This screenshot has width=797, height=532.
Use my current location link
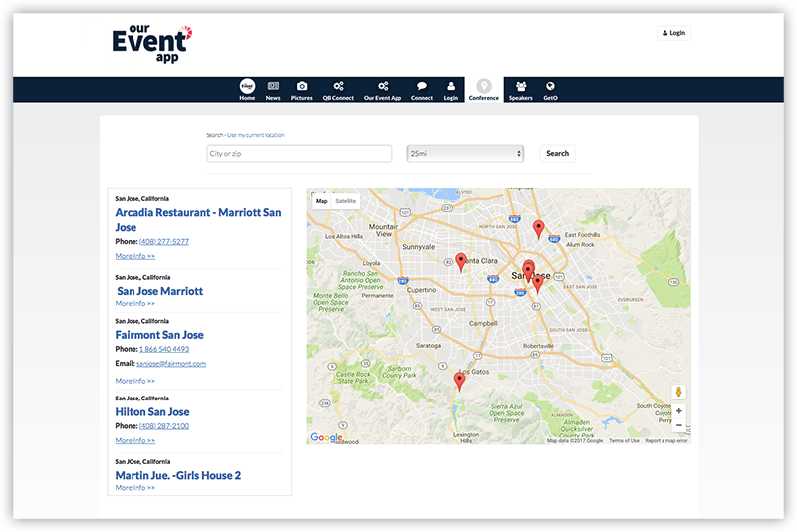point(256,135)
